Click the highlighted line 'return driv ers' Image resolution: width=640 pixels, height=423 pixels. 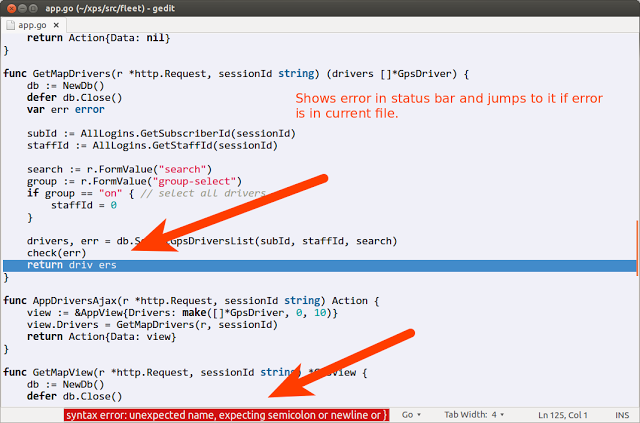319,265
